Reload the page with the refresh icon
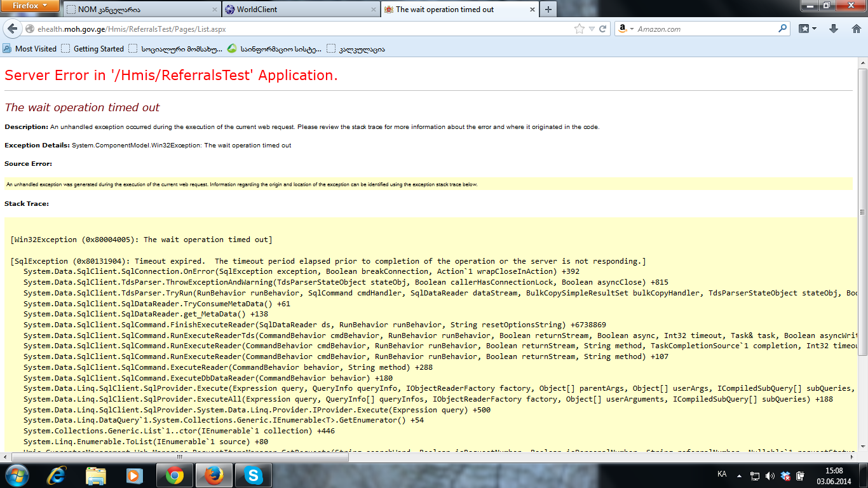 point(603,29)
